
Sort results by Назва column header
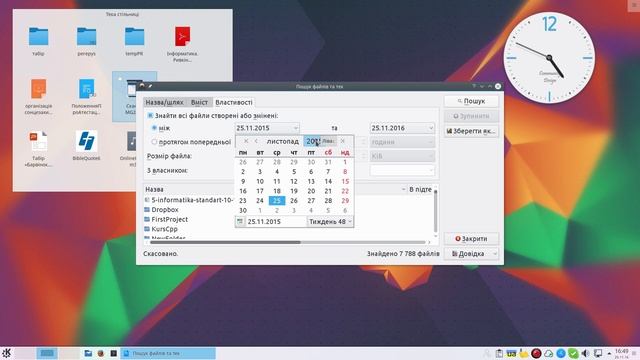click(154, 189)
